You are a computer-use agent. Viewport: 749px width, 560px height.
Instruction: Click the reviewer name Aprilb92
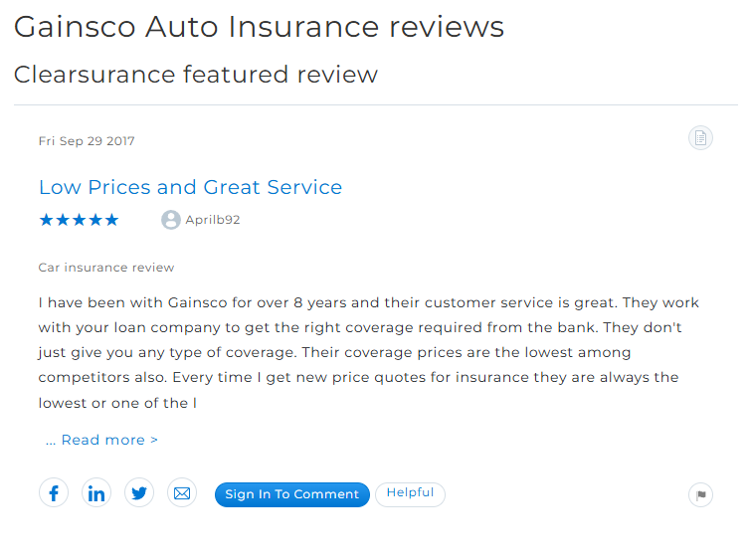pos(213,220)
